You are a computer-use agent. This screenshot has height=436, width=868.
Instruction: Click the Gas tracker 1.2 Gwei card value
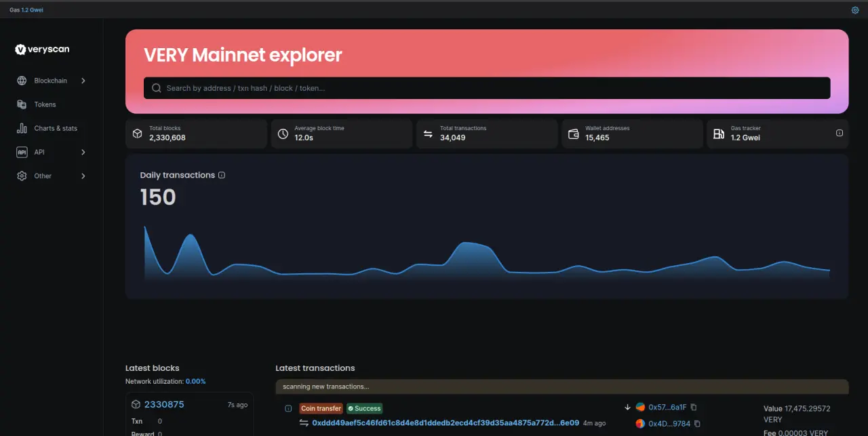(745, 138)
